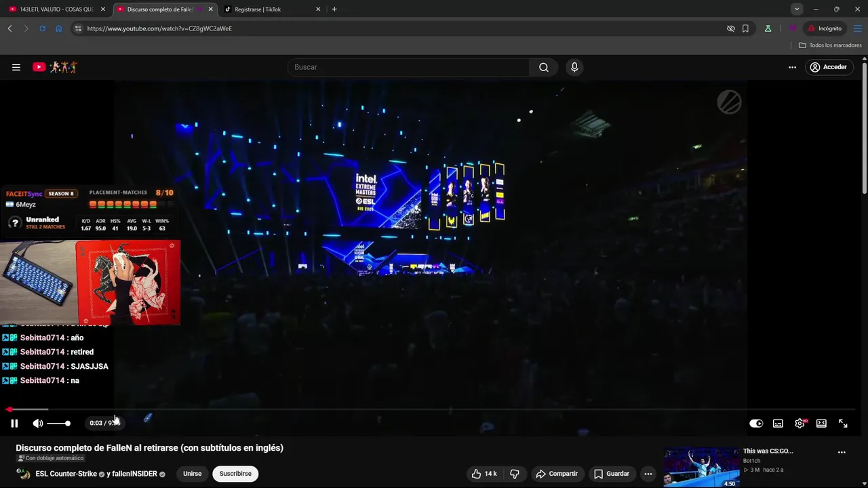868x488 pixels.
Task: Open the YouTube guide hamburger menu
Action: [16, 67]
